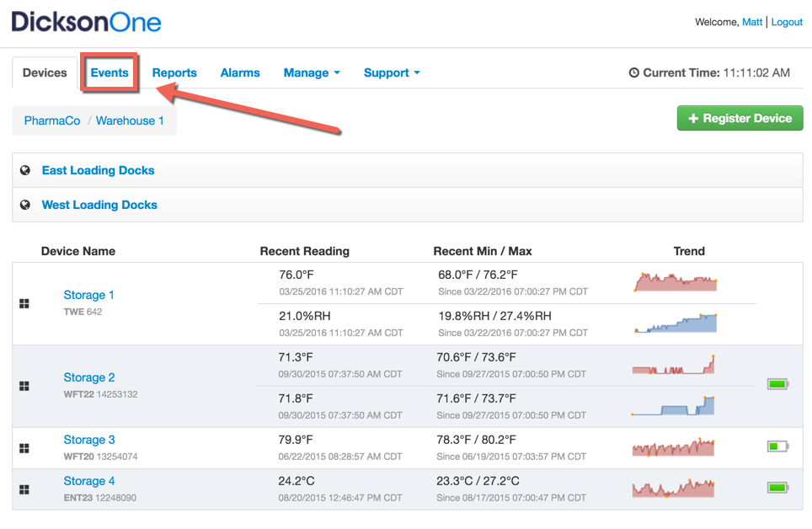Screen dimensions: 812x529
Task: Click the 78.3°F / 80.2°F range
Action: 476,440
